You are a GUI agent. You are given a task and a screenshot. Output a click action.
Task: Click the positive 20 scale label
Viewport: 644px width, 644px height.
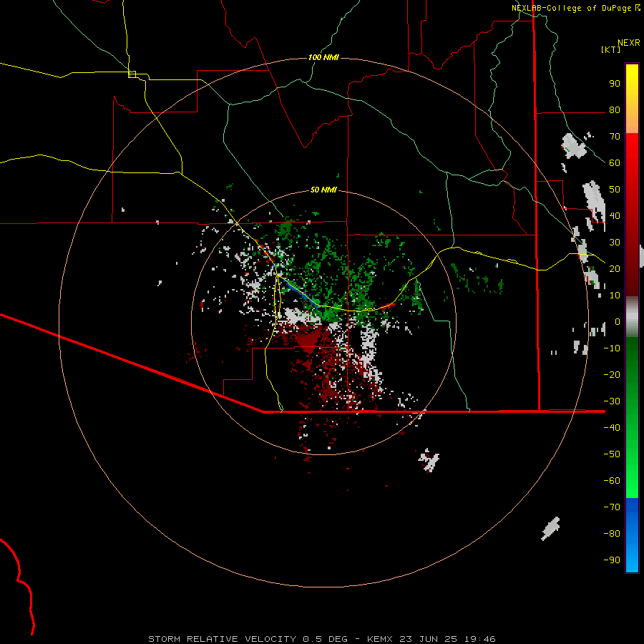tap(615, 269)
